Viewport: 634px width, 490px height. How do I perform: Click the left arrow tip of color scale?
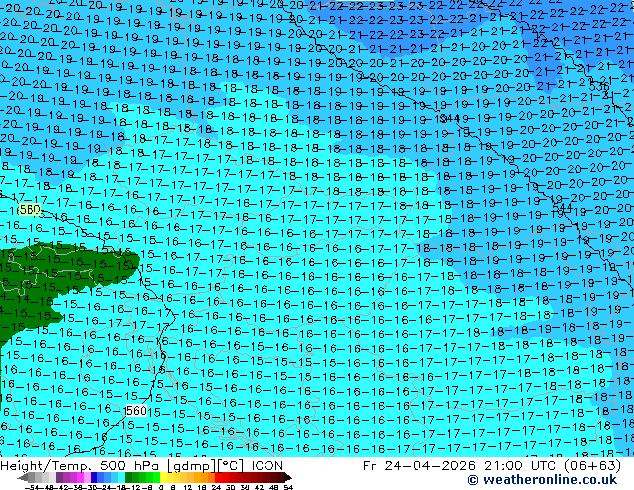point(19,478)
